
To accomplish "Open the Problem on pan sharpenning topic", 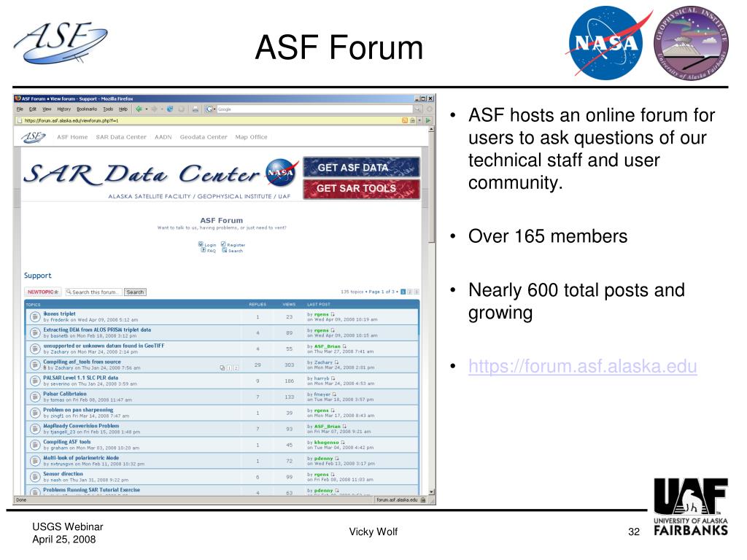I will tap(78, 410).
